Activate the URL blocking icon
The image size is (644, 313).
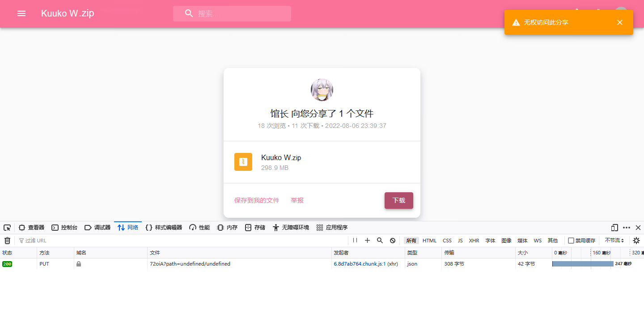pyautogui.click(x=392, y=240)
